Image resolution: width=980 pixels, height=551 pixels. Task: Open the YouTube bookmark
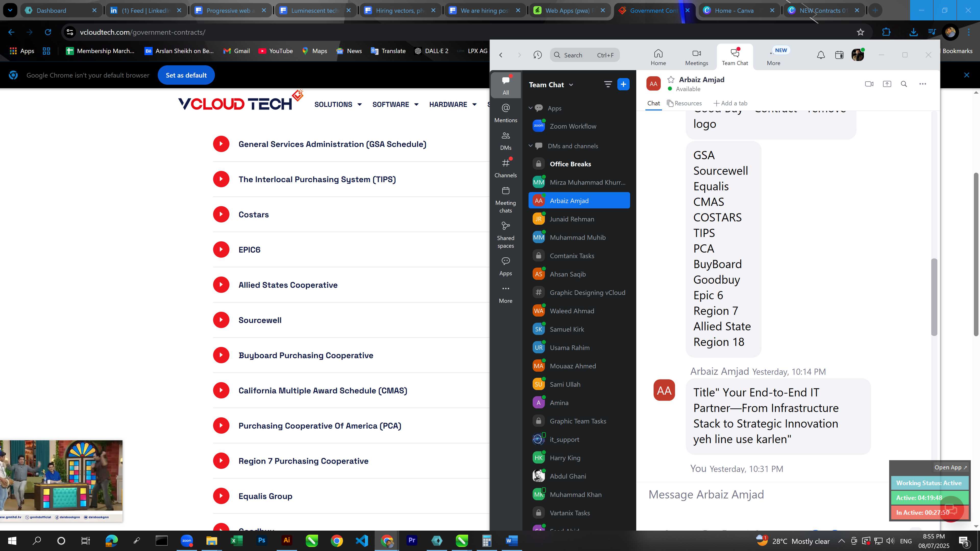pyautogui.click(x=275, y=51)
